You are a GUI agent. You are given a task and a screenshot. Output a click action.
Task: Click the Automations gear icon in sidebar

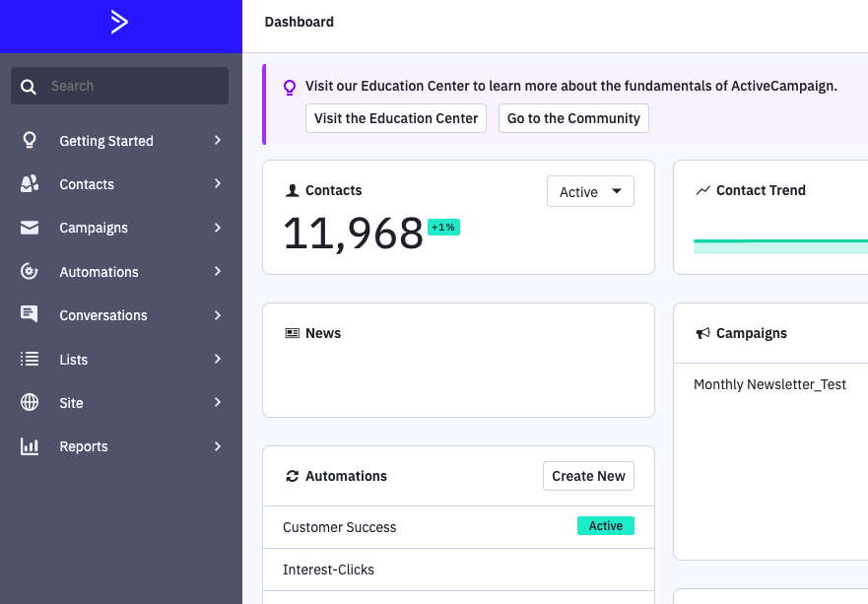(x=30, y=272)
